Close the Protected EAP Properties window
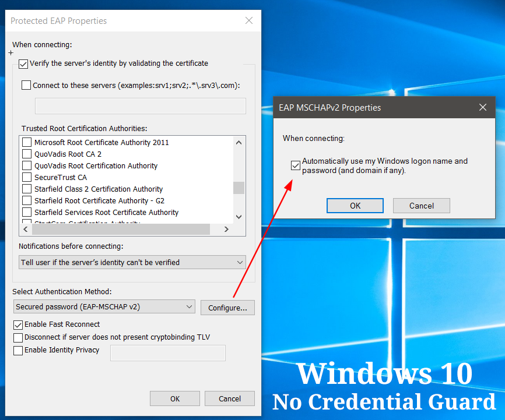Image resolution: width=505 pixels, height=420 pixels. pyautogui.click(x=248, y=20)
